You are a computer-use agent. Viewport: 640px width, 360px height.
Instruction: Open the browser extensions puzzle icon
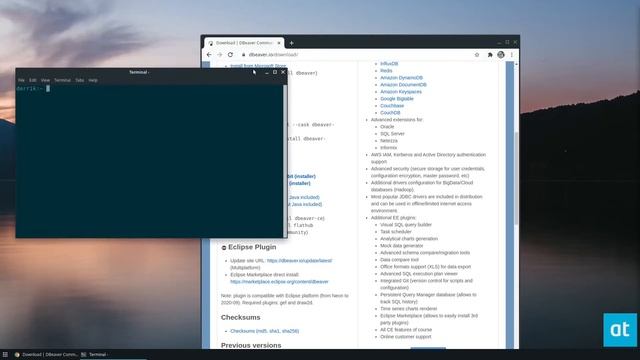click(490, 55)
